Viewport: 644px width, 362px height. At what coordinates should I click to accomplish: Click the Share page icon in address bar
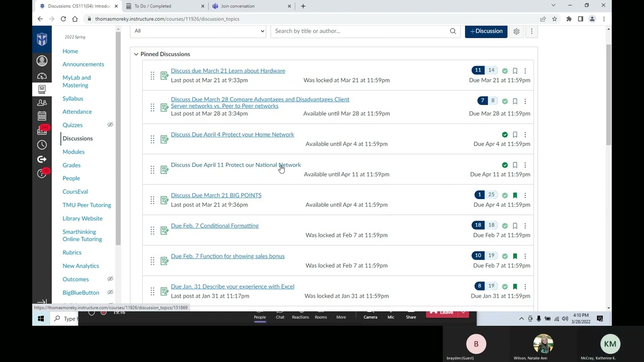(543, 19)
